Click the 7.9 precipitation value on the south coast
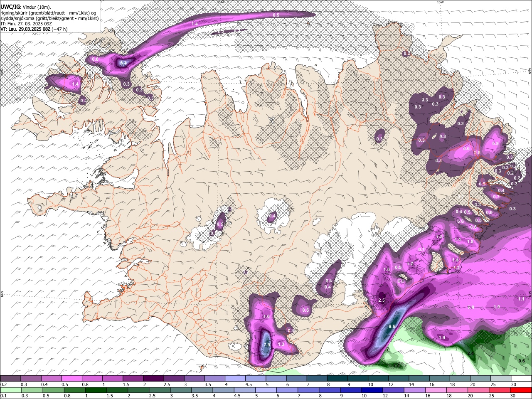Image resolution: width=532 pixels, height=399 pixels. click(267, 345)
